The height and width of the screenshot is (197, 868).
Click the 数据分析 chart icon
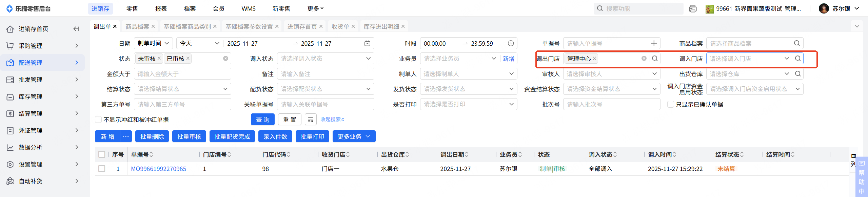pos(10,147)
